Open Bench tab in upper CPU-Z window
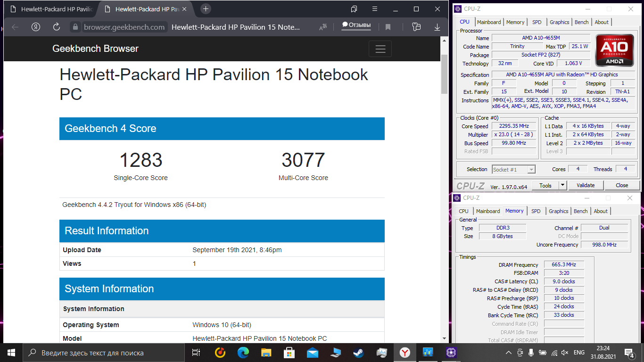Image resolution: width=644 pixels, height=362 pixels. (582, 22)
